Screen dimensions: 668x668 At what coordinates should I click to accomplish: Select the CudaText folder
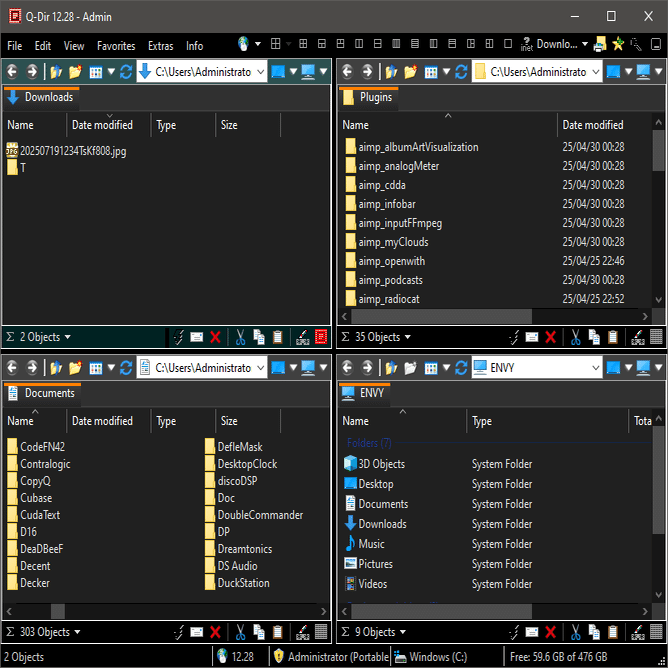click(x=34, y=515)
